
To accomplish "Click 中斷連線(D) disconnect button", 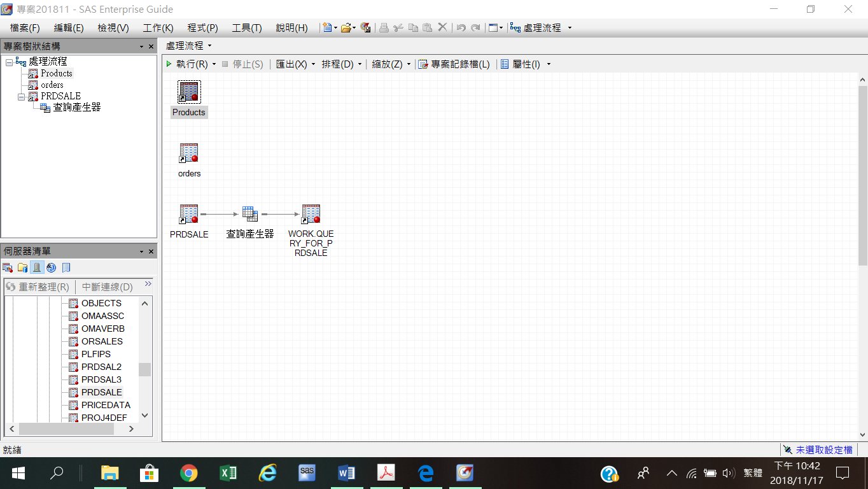I will click(108, 287).
